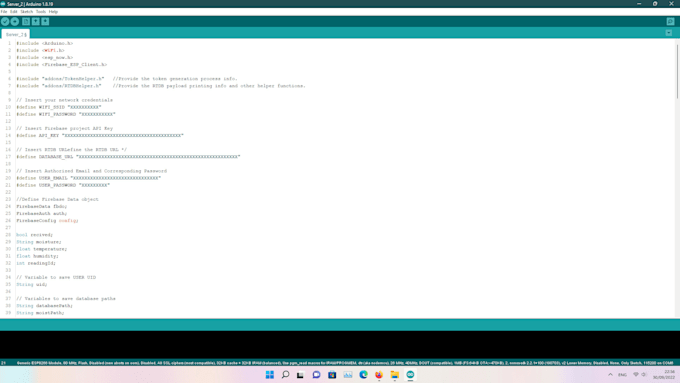Open the Windows Start button

[270, 375]
